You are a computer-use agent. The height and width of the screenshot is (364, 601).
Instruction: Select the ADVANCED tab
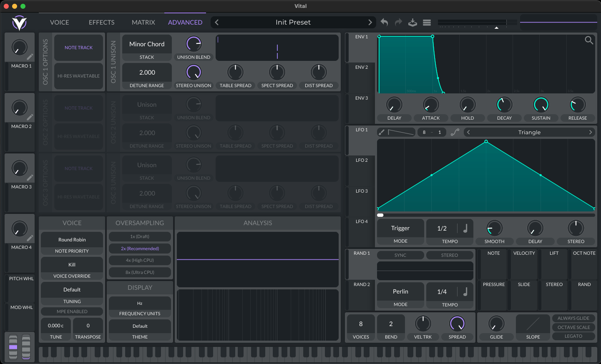pyautogui.click(x=185, y=23)
